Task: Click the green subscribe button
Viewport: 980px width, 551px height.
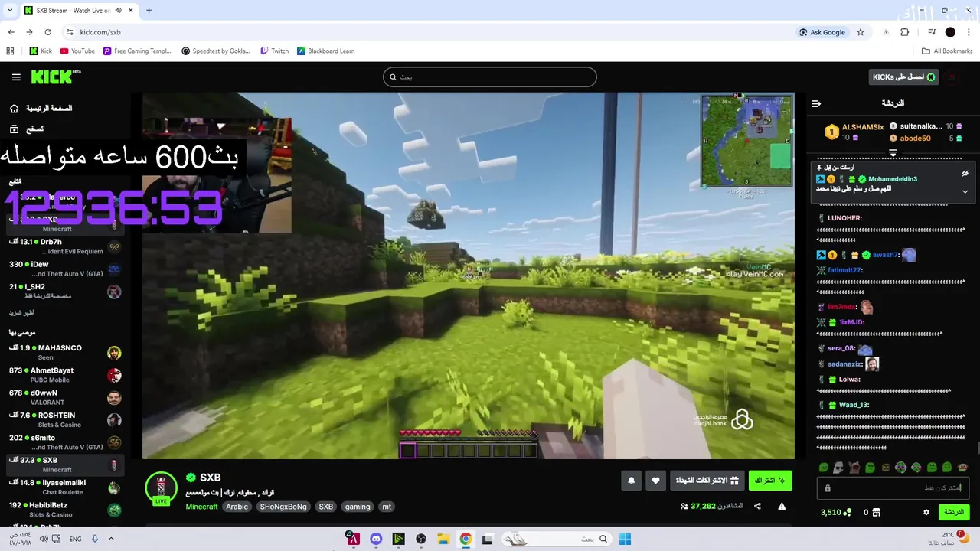Action: click(x=770, y=481)
